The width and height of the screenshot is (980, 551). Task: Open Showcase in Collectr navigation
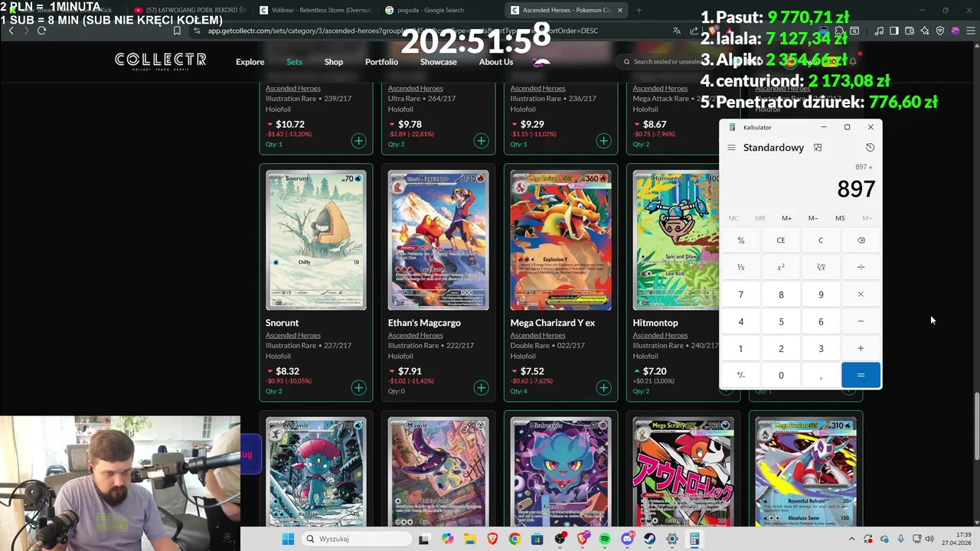438,62
